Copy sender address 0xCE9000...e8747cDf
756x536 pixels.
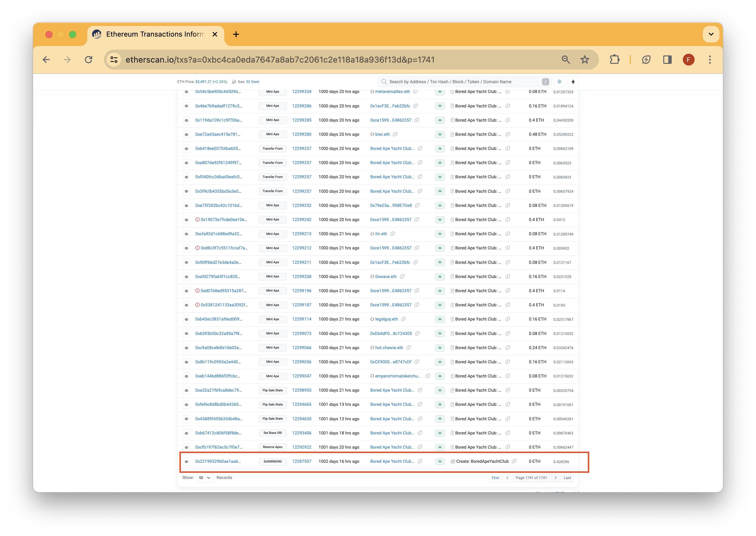coord(417,362)
